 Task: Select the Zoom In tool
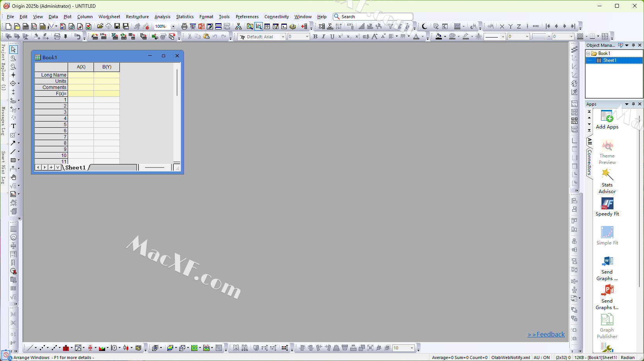coord(14,58)
